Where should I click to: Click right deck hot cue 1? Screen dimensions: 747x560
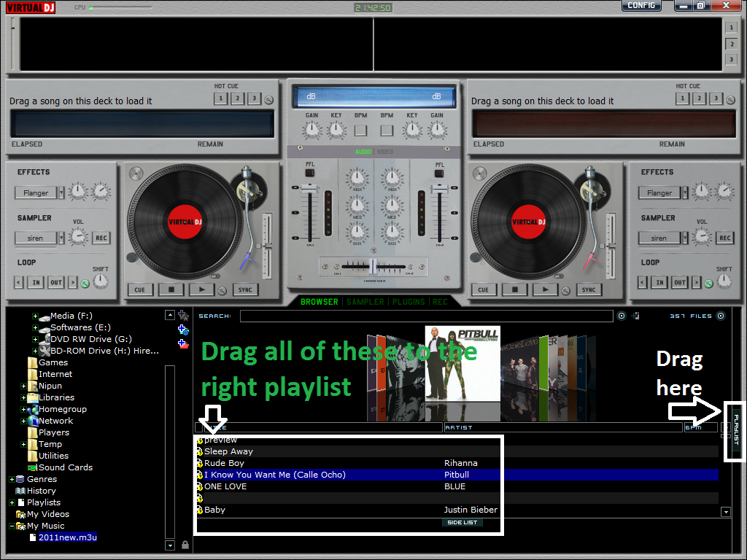(x=682, y=98)
